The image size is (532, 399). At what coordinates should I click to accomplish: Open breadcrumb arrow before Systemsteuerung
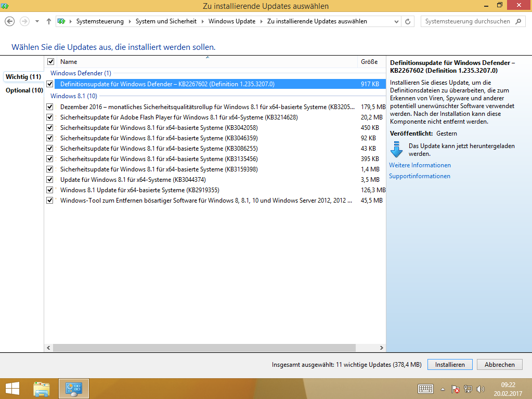click(71, 21)
